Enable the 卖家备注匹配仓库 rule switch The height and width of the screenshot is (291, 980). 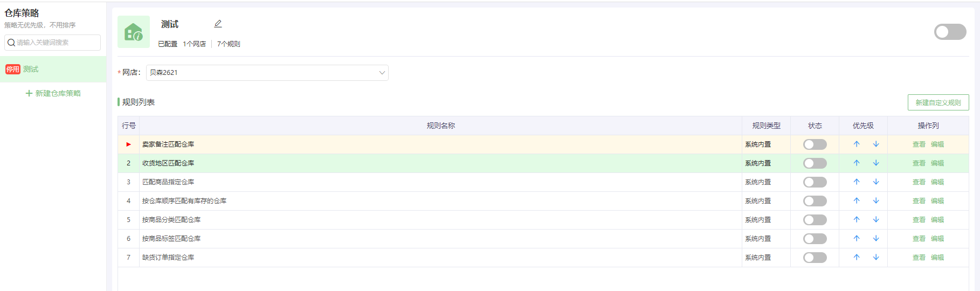pyautogui.click(x=815, y=144)
